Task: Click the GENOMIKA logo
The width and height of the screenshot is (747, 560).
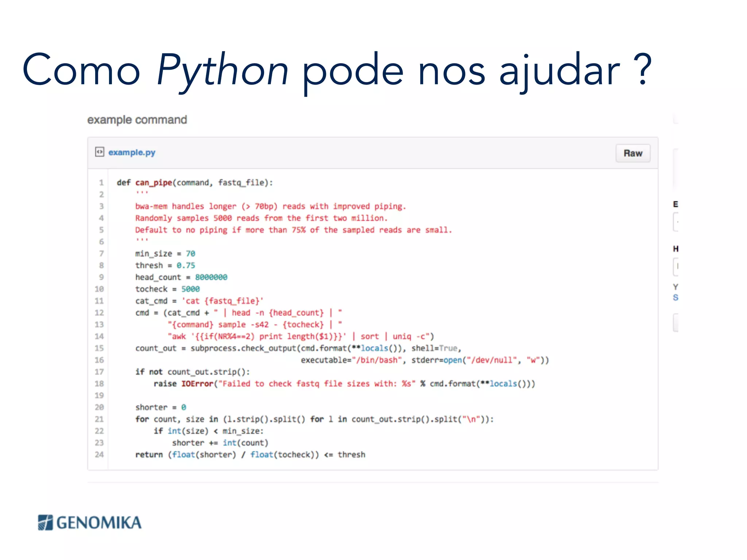Action: coord(89,522)
